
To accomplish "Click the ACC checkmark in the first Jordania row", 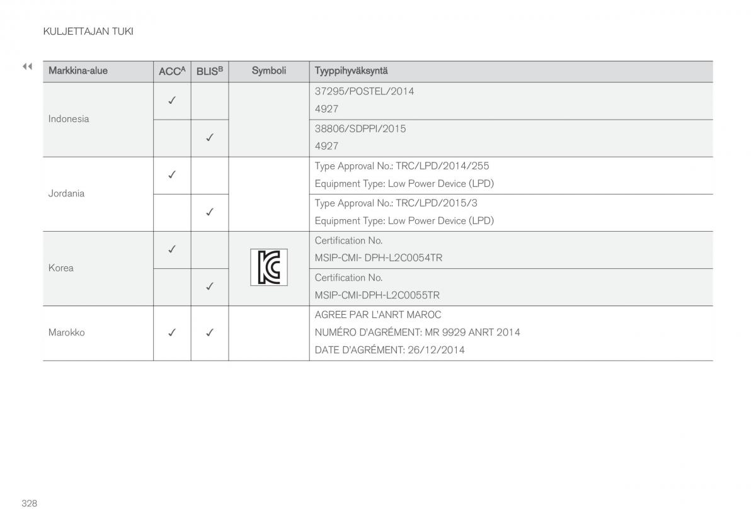I will (171, 174).
